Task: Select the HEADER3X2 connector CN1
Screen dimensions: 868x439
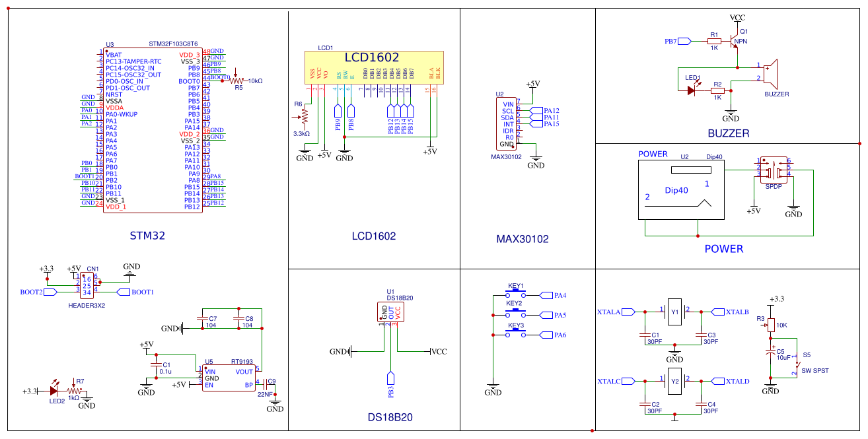Action: (87, 285)
